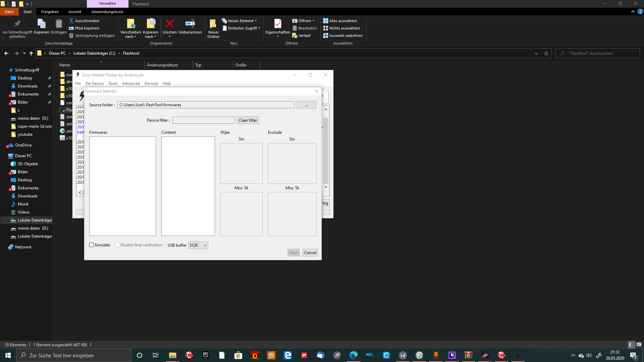Click the Einfügen clipboard icon
The image size is (644, 362).
point(59,24)
